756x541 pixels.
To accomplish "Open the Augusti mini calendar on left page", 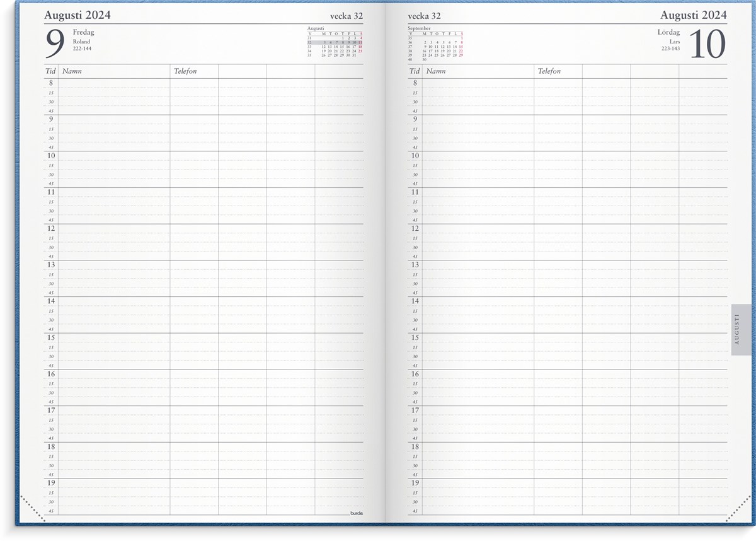I will click(335, 43).
